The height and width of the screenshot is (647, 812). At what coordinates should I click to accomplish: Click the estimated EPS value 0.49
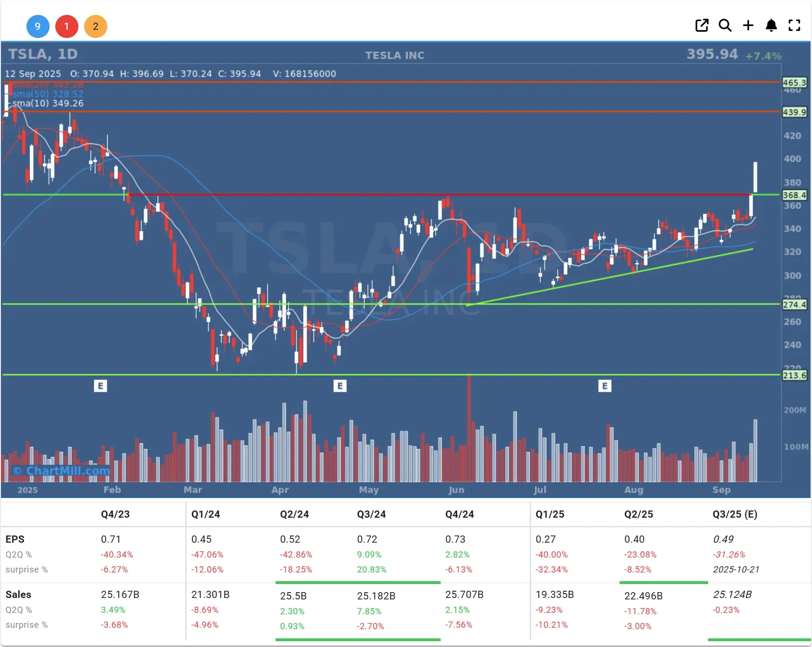(723, 539)
